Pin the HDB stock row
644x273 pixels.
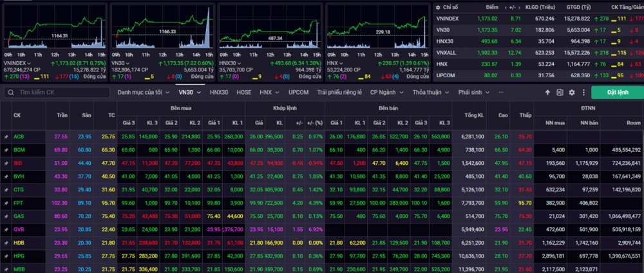(6, 243)
